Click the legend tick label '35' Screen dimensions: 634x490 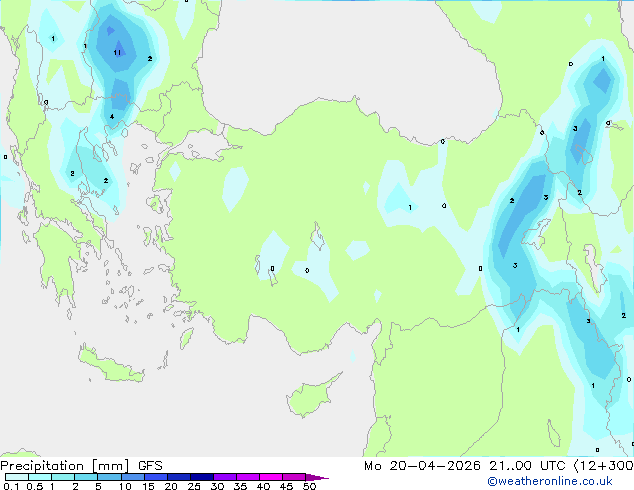[x=240, y=486]
